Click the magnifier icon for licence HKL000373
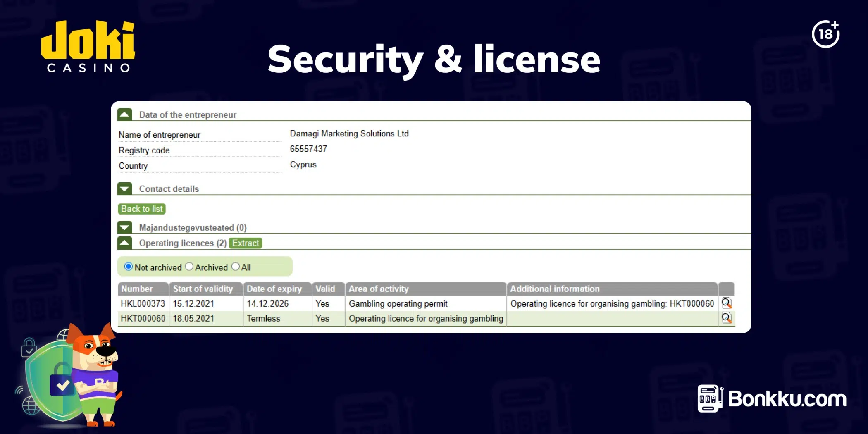Screen dimensions: 868x434 pos(726,303)
